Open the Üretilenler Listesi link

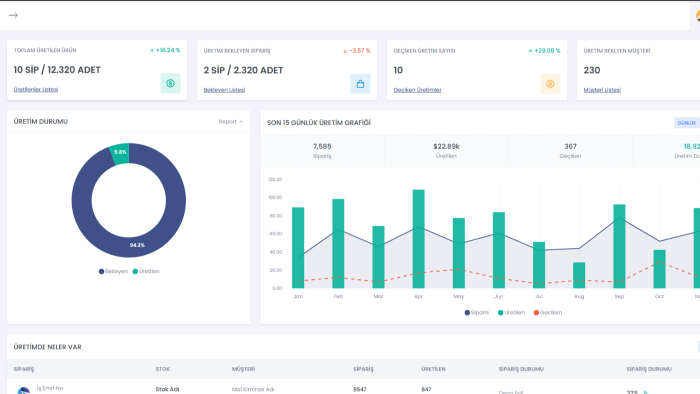coord(36,89)
